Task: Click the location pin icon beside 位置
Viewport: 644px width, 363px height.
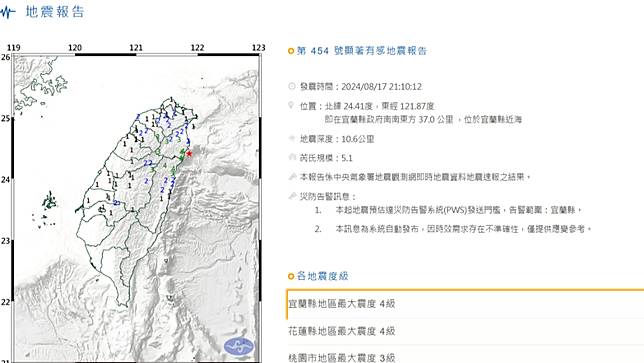Action: (291, 106)
